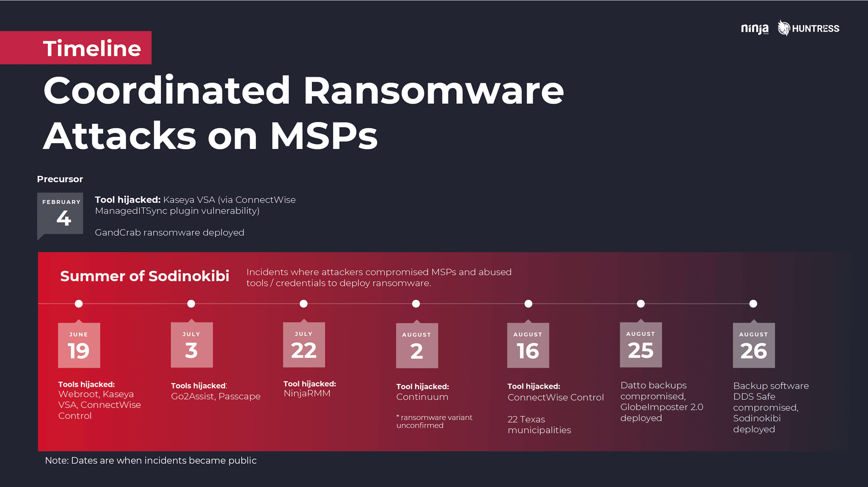Click 'Go2Assist, Passcape' text
The image size is (868, 487).
pyautogui.click(x=216, y=396)
